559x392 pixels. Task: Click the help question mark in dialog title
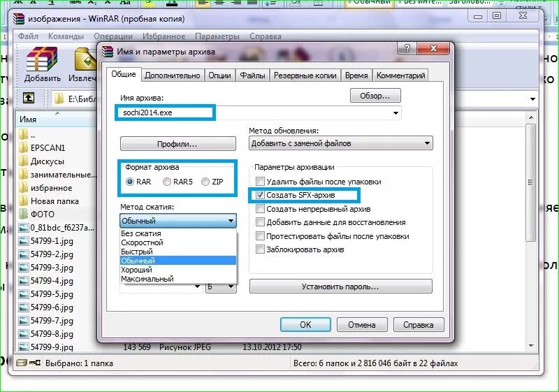407,48
